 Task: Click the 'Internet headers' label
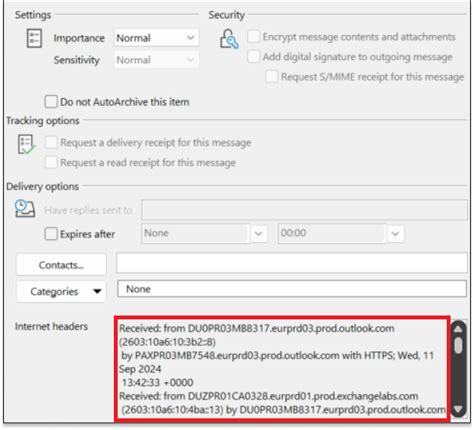51,326
